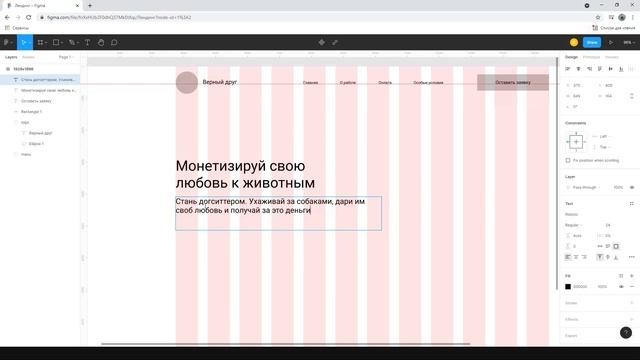Switch to the Layers tab
The height and width of the screenshot is (360, 640).
[11, 57]
